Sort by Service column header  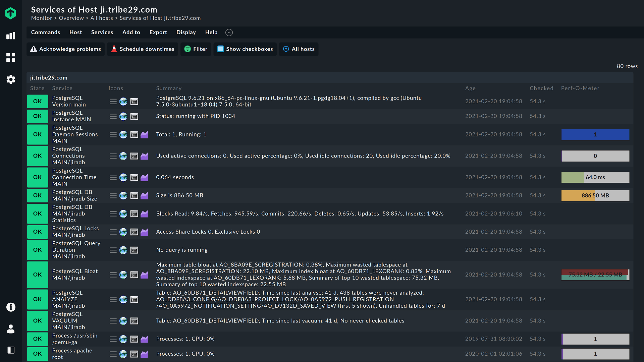62,88
